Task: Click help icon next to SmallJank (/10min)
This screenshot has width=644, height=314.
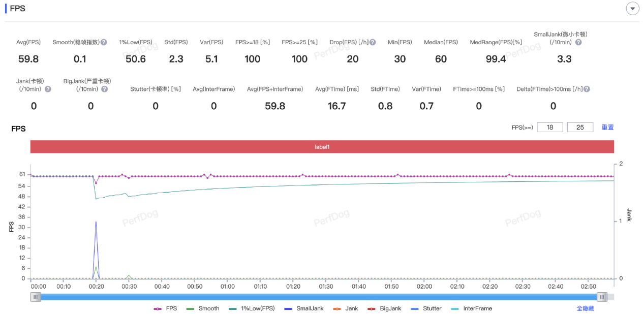Action: click(578, 42)
